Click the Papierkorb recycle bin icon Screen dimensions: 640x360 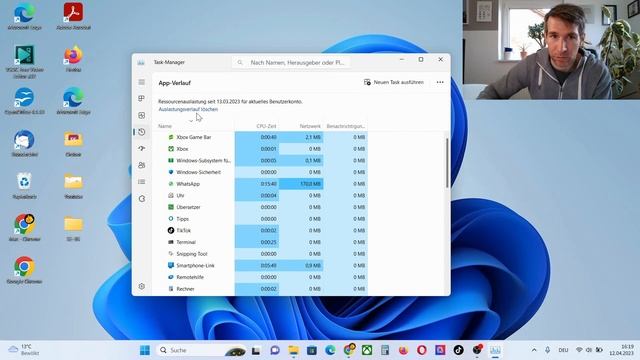point(24,186)
